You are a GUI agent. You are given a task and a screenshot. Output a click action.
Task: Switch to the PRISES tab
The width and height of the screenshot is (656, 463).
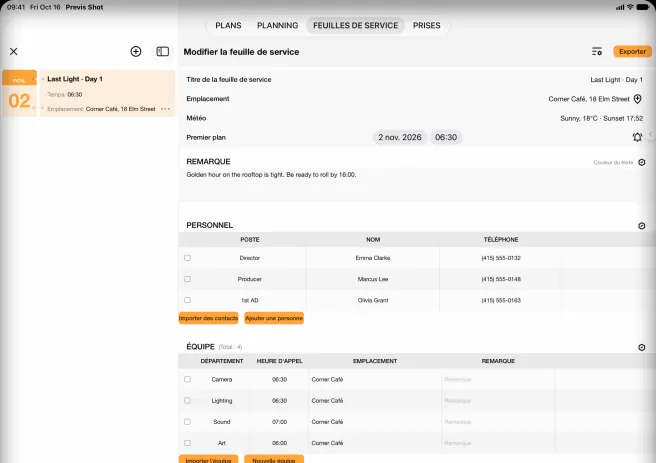point(427,26)
